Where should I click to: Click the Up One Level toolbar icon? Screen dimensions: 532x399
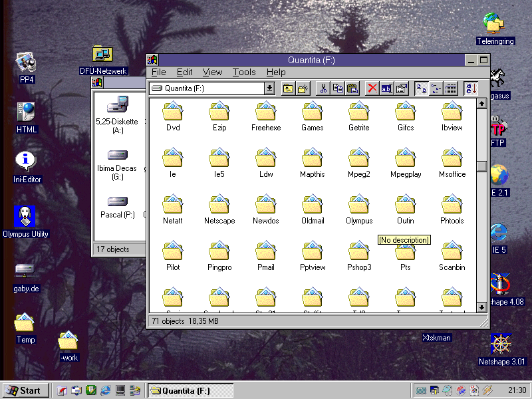pyautogui.click(x=288, y=88)
